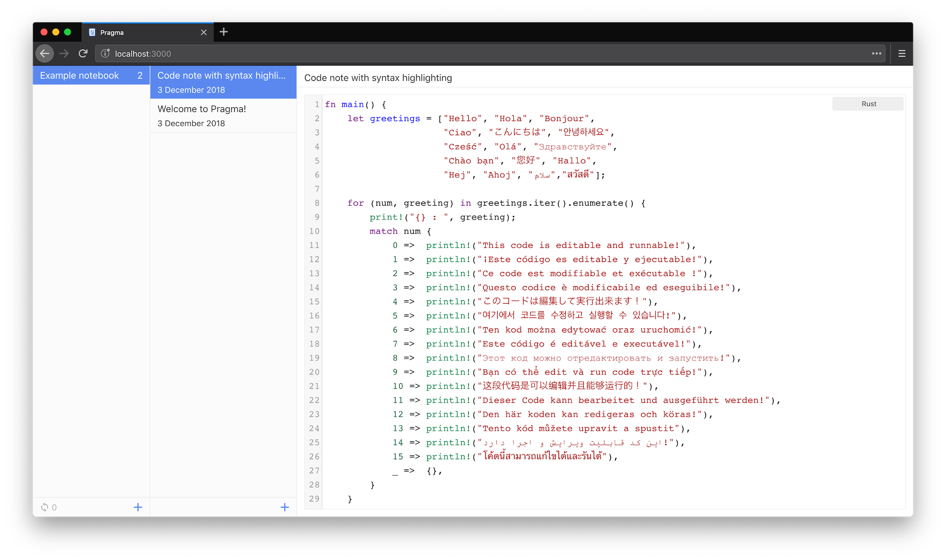Open the three-dots page actions menu
The image size is (946, 560).
tap(876, 53)
